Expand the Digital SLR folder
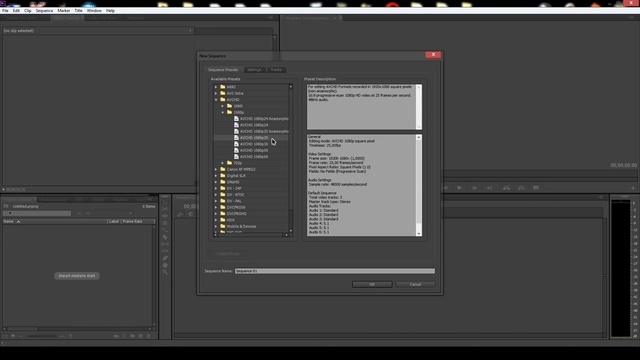640x360 pixels. [x=216, y=176]
